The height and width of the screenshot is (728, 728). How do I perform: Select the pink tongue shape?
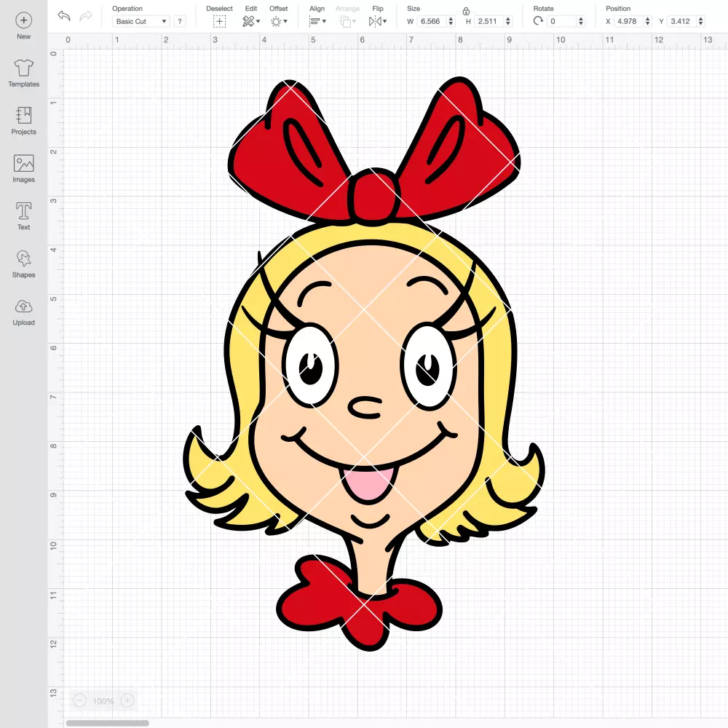[368, 484]
